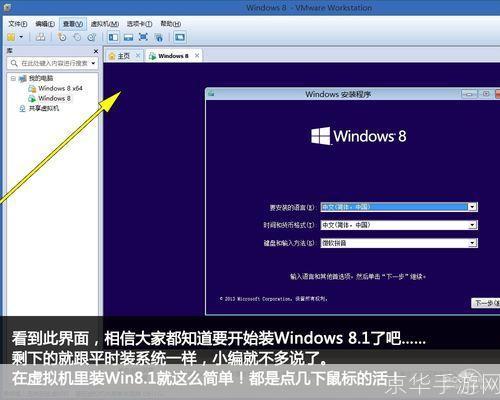Toggle the library sidebar view icon
The width and height of the screenshot is (500, 400).
click(x=113, y=37)
